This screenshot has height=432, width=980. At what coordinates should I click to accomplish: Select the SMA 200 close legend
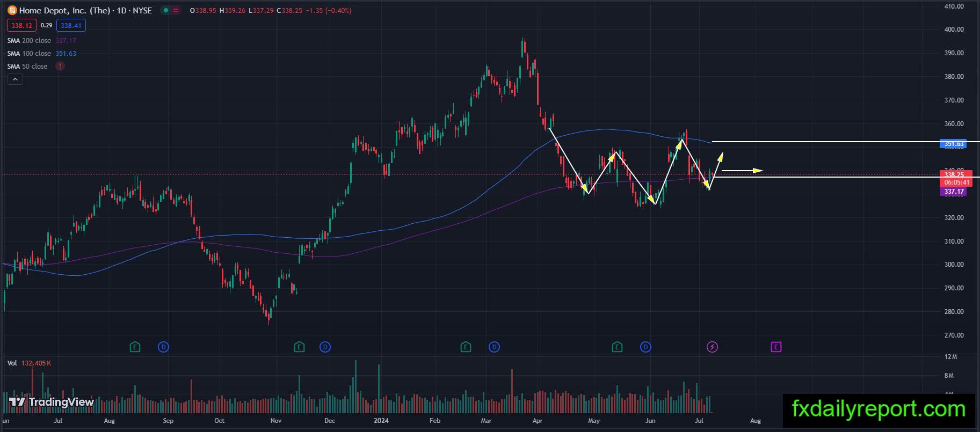(x=29, y=41)
